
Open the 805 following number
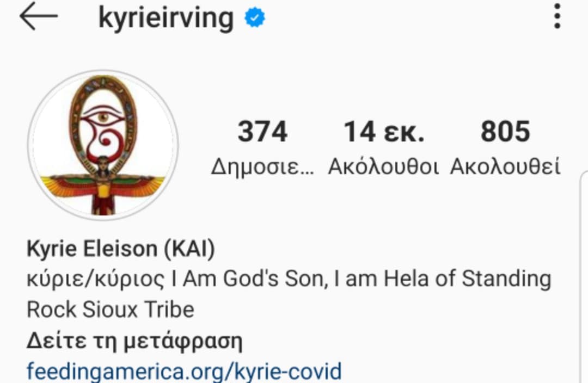[505, 132]
